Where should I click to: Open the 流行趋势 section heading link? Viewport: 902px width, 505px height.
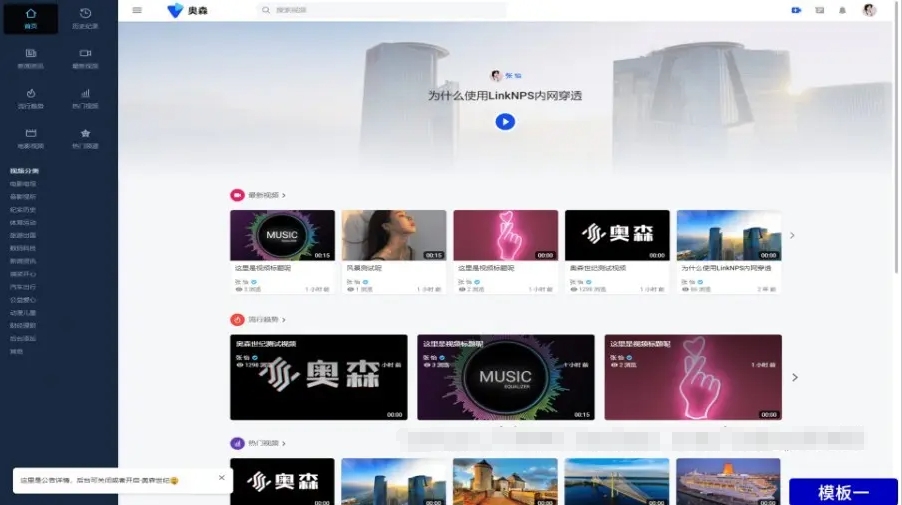coord(260,320)
